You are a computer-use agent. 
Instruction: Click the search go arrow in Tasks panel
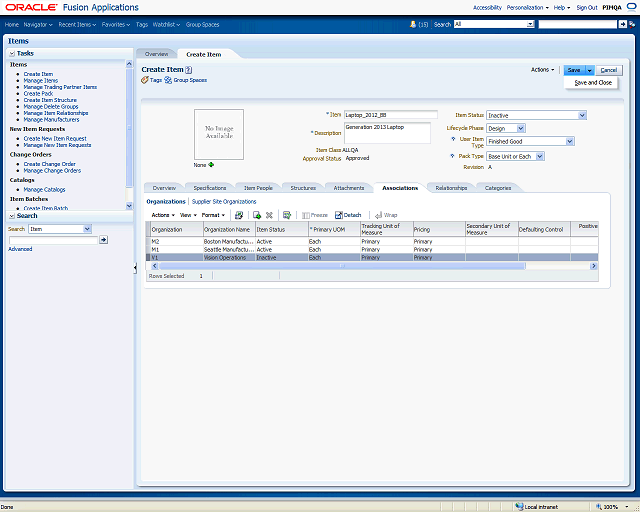(x=103, y=240)
